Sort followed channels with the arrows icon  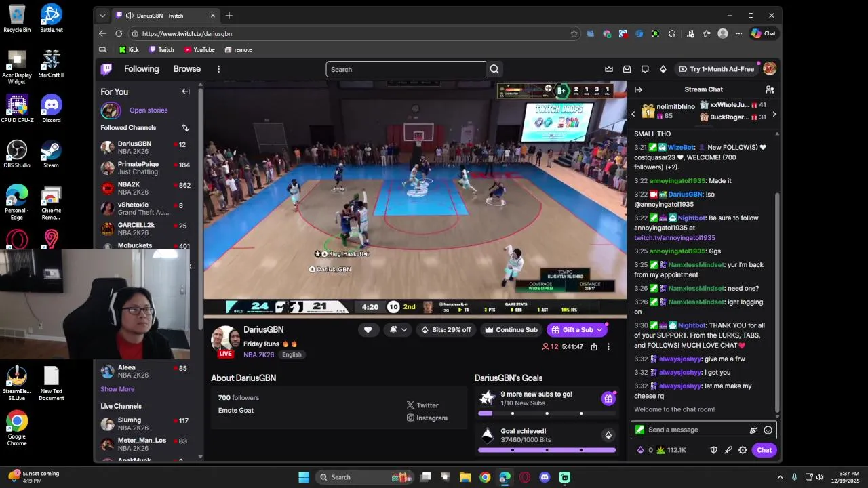[185, 127]
